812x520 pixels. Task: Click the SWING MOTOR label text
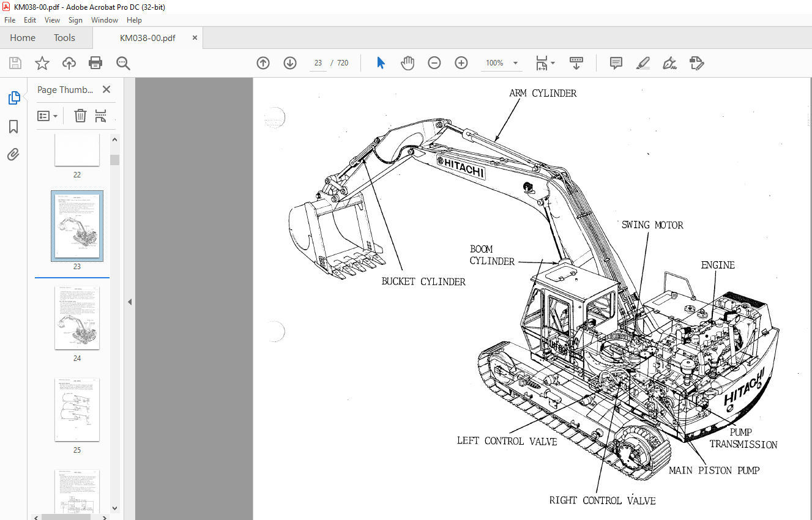pyautogui.click(x=652, y=225)
